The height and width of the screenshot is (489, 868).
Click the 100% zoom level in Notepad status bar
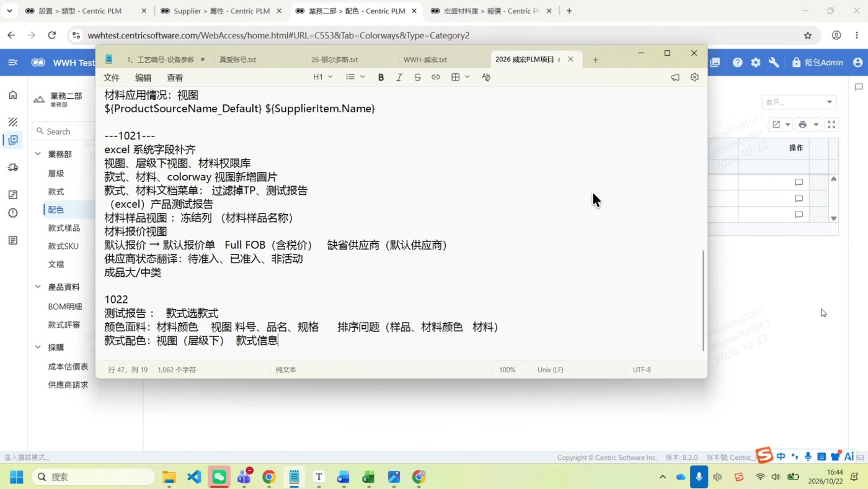click(507, 370)
